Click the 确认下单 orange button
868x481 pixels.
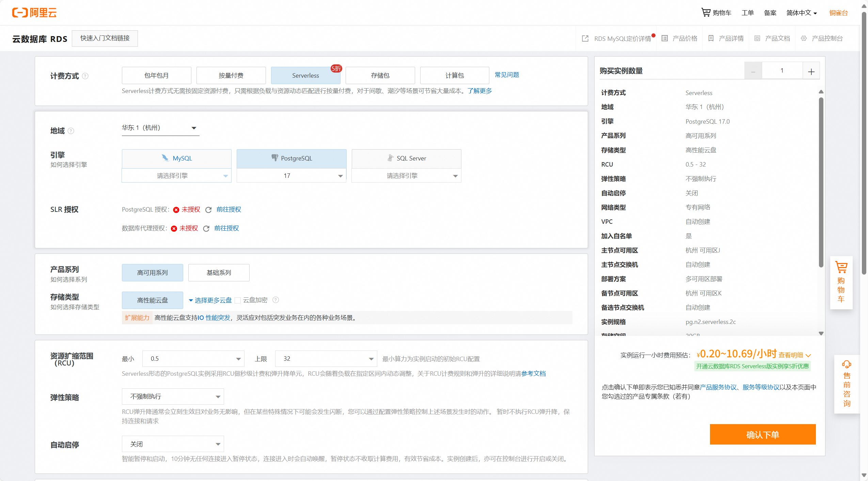[762, 434]
